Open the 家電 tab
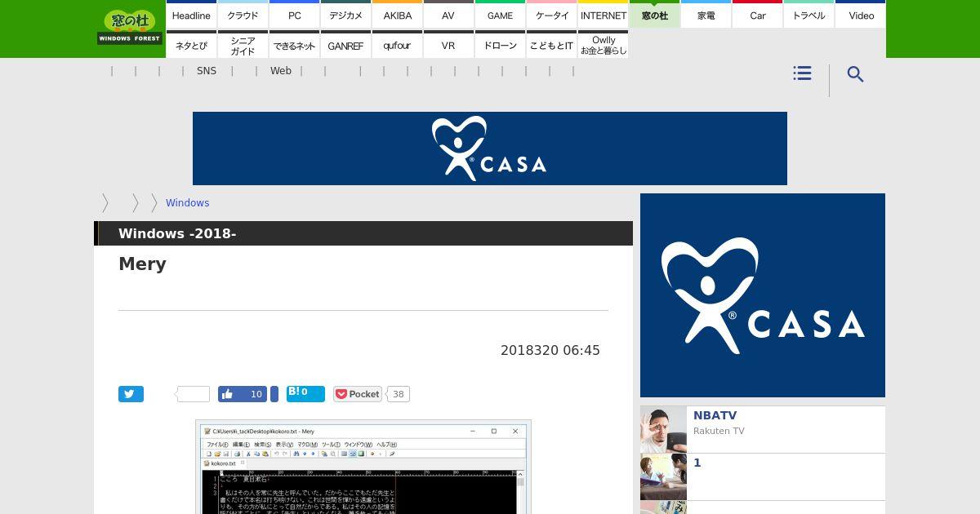The height and width of the screenshot is (514, 980). tap(706, 15)
